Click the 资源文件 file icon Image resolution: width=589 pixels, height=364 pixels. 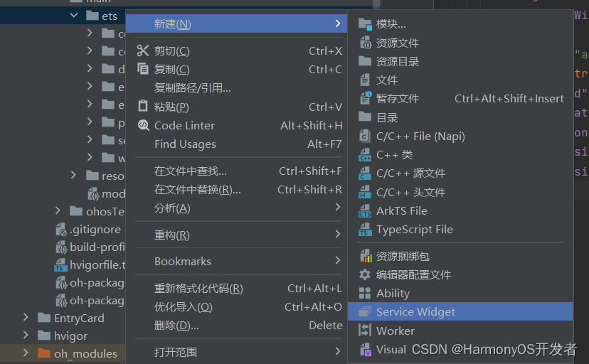click(365, 43)
